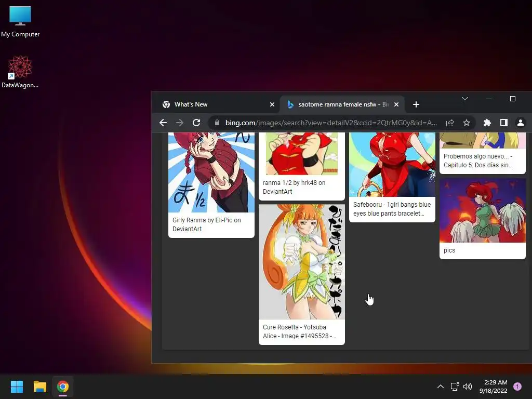Show hidden system tray icons
Screen dimensions: 532x399
[x=441, y=387]
